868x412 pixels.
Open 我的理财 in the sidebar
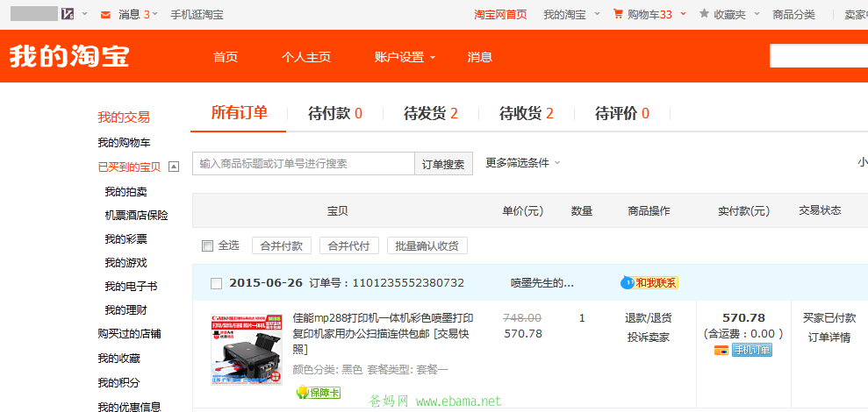coord(126,310)
